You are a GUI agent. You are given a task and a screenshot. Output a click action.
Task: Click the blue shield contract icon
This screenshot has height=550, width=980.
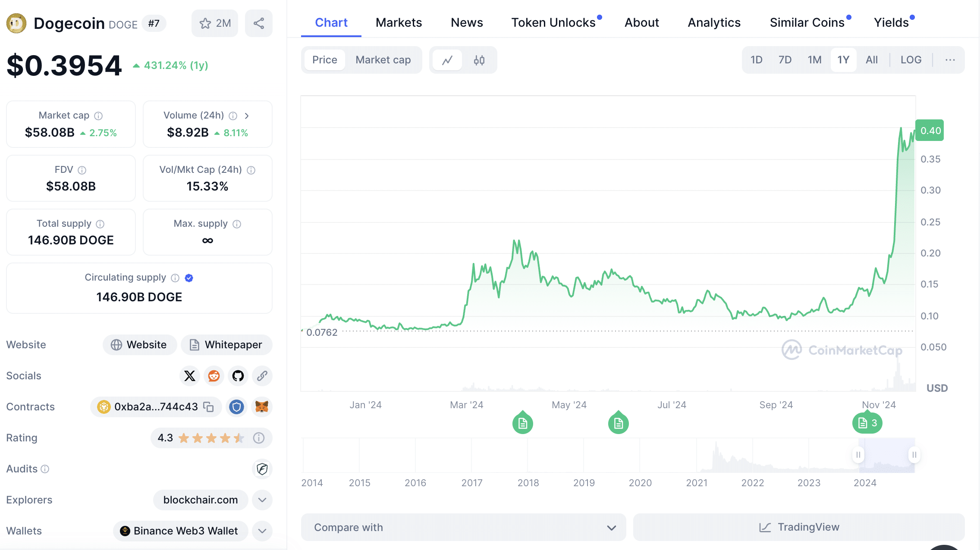pyautogui.click(x=236, y=407)
